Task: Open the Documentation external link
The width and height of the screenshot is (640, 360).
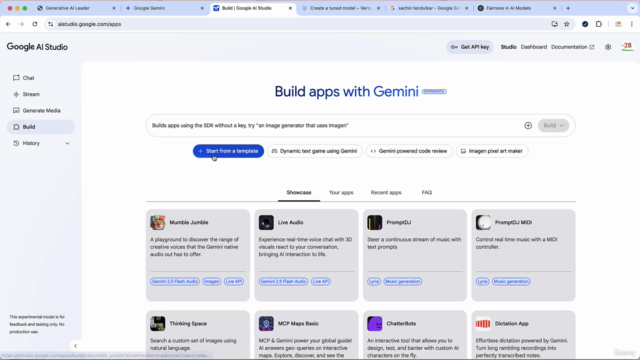Action: point(572,47)
